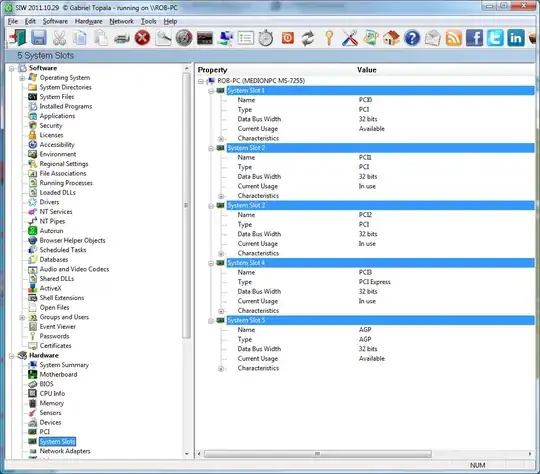Open the Edit menu

click(x=30, y=21)
